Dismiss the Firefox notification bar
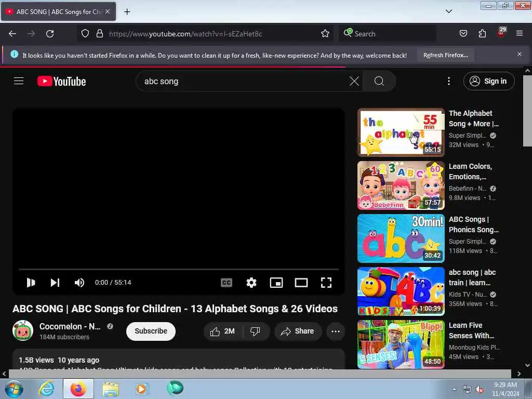This screenshot has width=532, height=399. tap(520, 54)
